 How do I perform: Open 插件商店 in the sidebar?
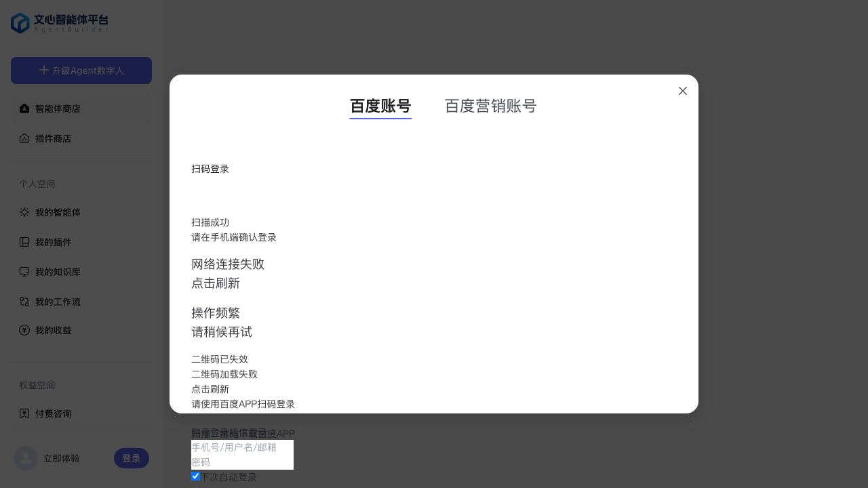(81, 138)
